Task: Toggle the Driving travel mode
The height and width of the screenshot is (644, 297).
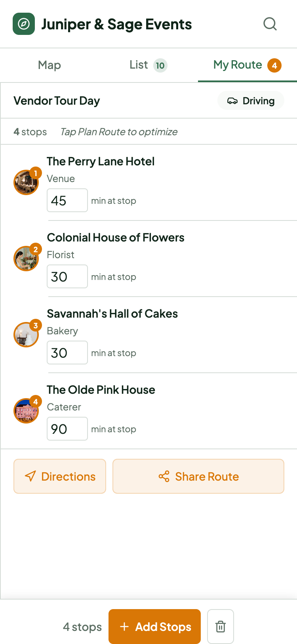Action: pos(251,101)
